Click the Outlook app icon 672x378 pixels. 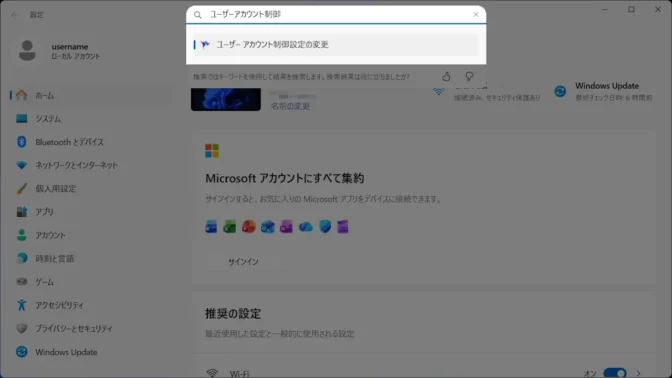[x=267, y=226]
